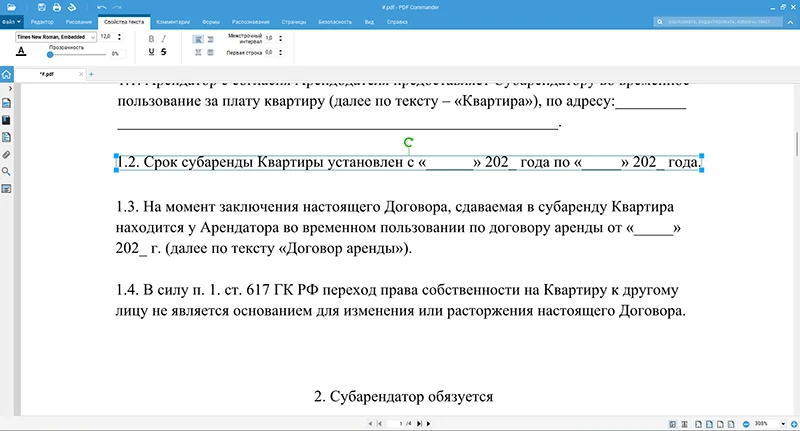Image resolution: width=800 pixels, height=431 pixels.
Task: Zoom in with the plus button
Action: (794, 424)
